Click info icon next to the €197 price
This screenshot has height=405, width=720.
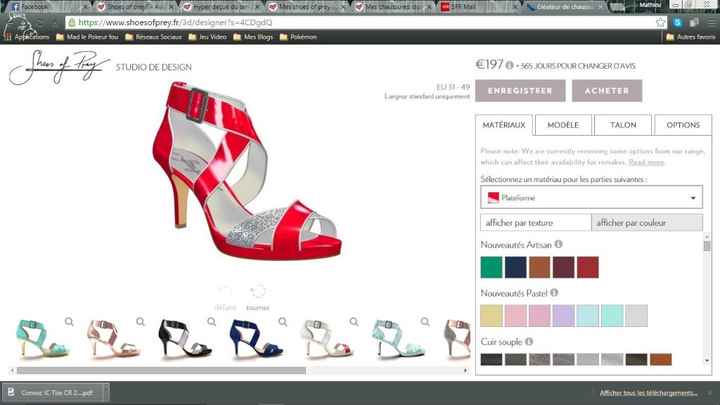coord(509,66)
